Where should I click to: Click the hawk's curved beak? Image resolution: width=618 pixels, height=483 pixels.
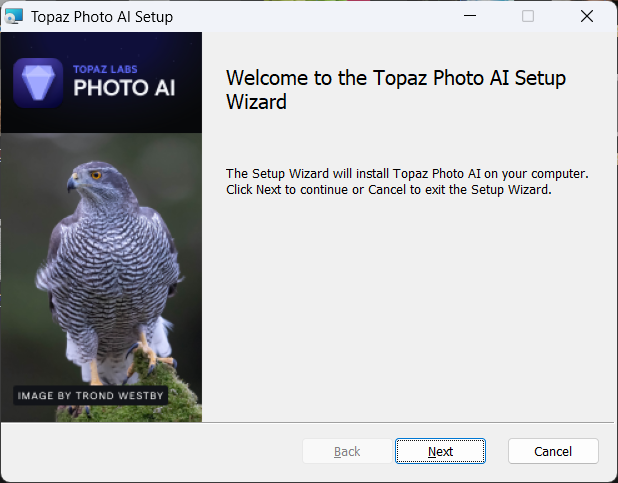tap(73, 184)
